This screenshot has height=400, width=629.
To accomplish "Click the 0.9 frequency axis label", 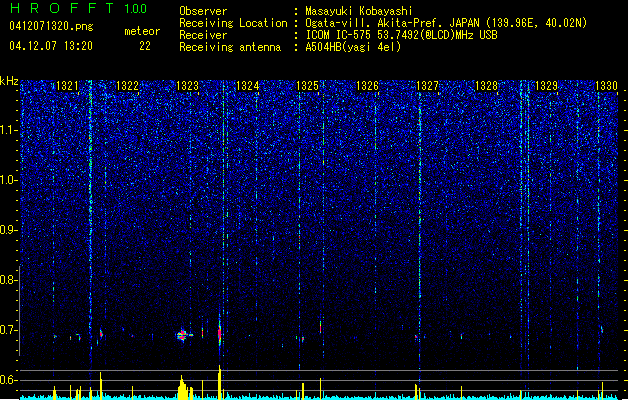I will pos(9,230).
